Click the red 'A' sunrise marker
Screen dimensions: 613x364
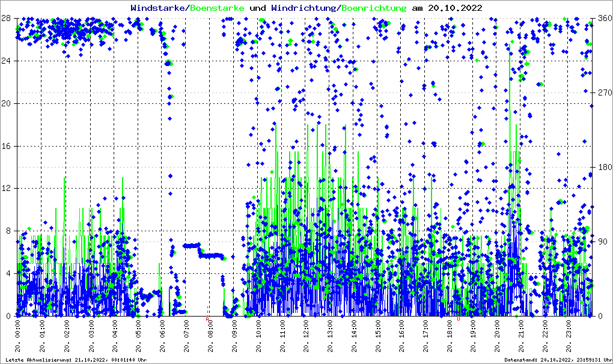tap(207, 319)
